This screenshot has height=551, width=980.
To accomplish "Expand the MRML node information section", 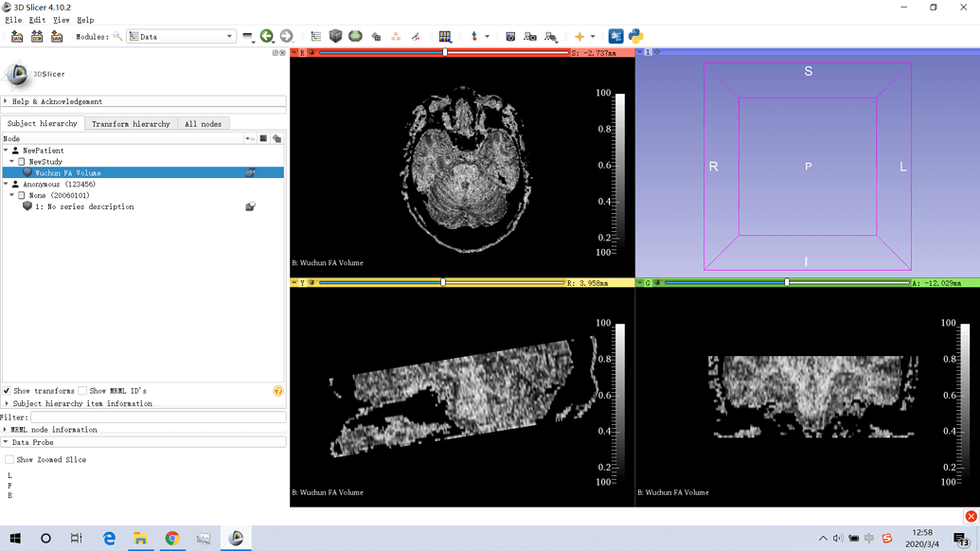I will click(54, 430).
